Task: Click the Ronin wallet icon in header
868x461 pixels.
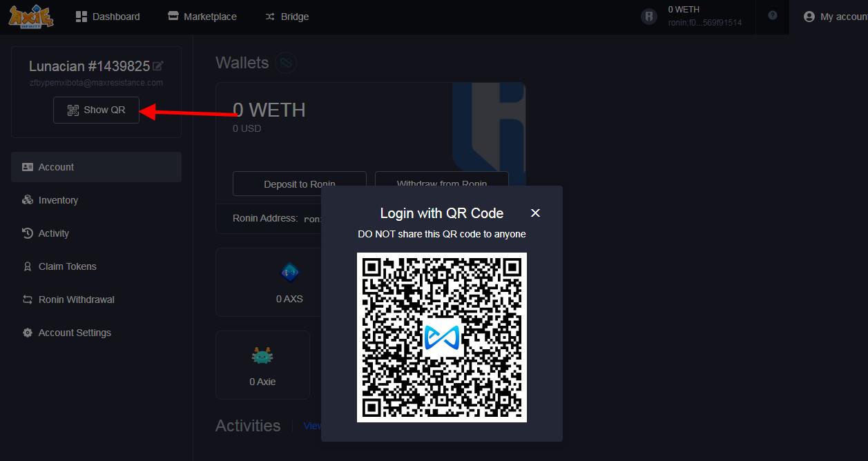Action: pos(649,17)
